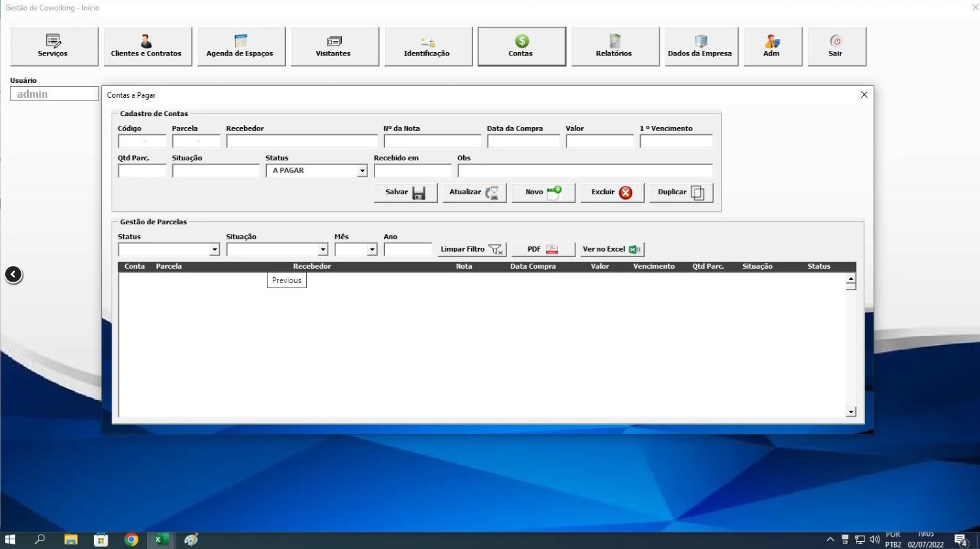The image size is (980, 549).
Task: Click the Sair power button
Action: pos(837,46)
